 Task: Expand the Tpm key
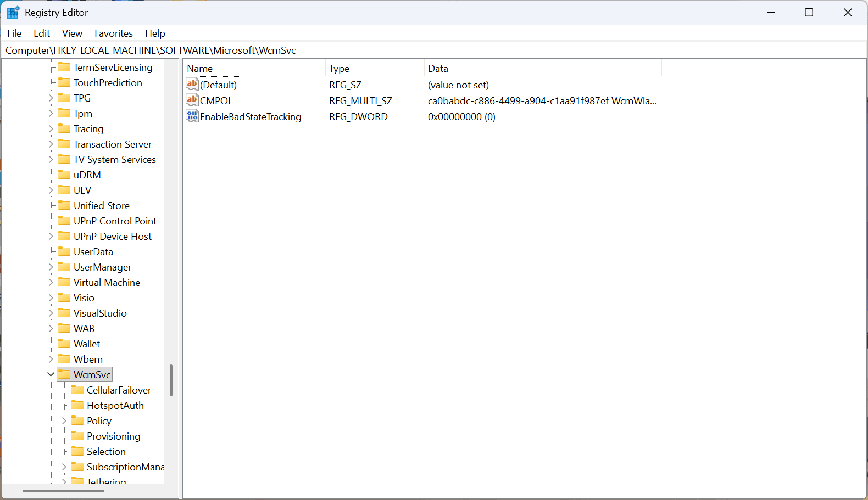(51, 113)
